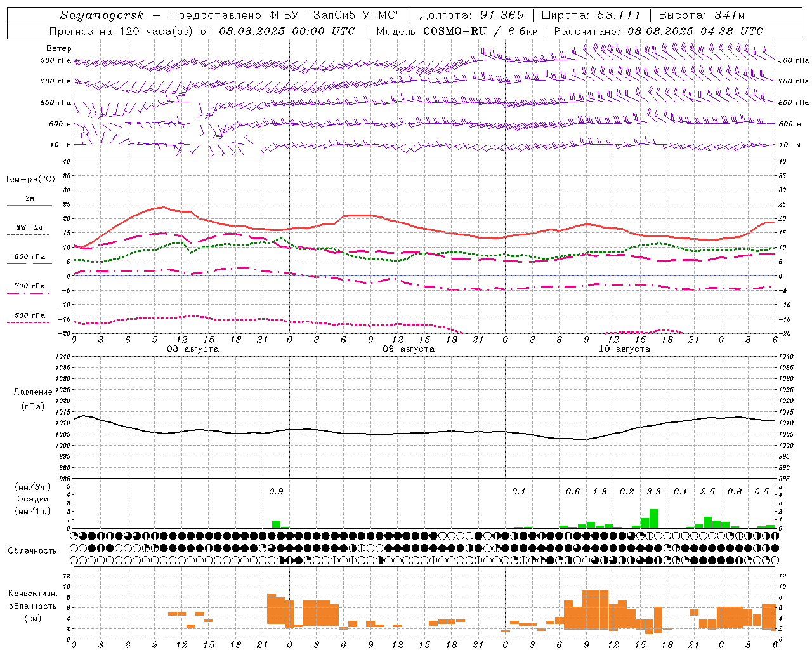This screenshot has height=650, width=812.
Task: Click the 700 гПа temperature legend entry
Action: pyautogui.click(x=29, y=286)
